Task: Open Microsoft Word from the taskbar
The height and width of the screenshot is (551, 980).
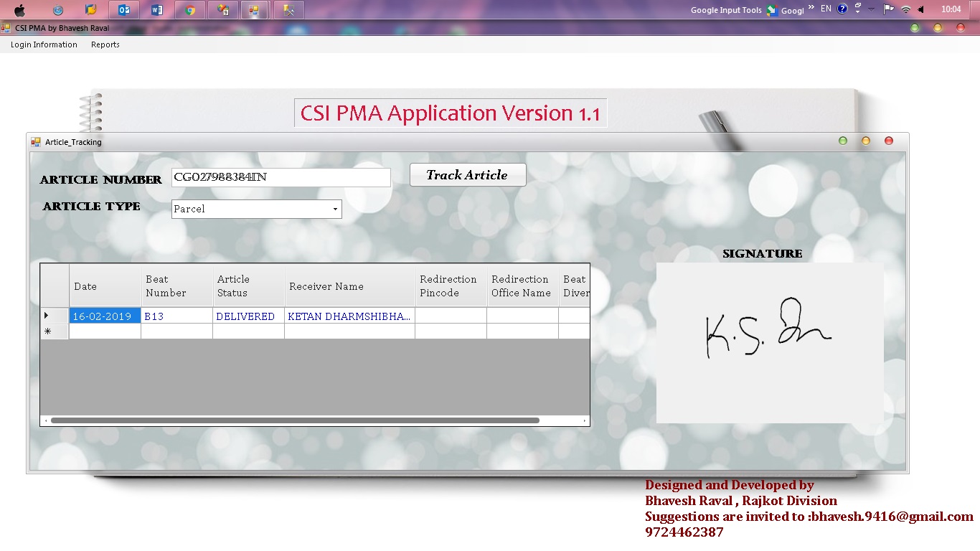Action: pos(157,9)
